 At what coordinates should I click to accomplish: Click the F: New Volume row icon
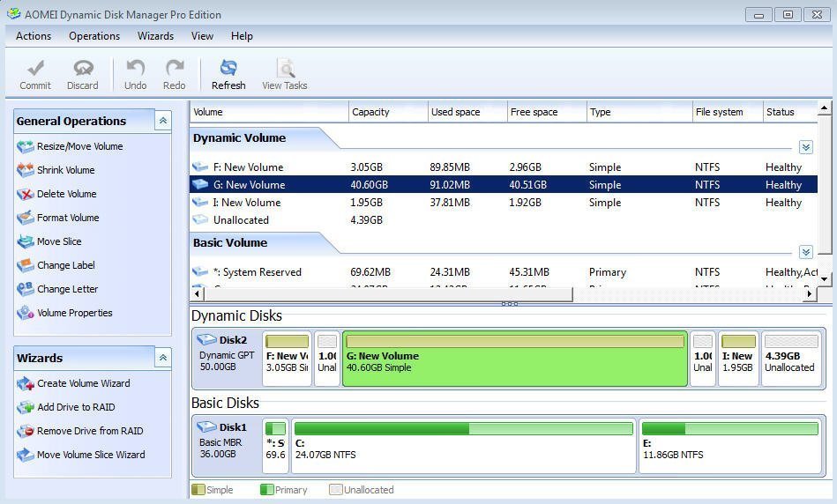point(200,167)
